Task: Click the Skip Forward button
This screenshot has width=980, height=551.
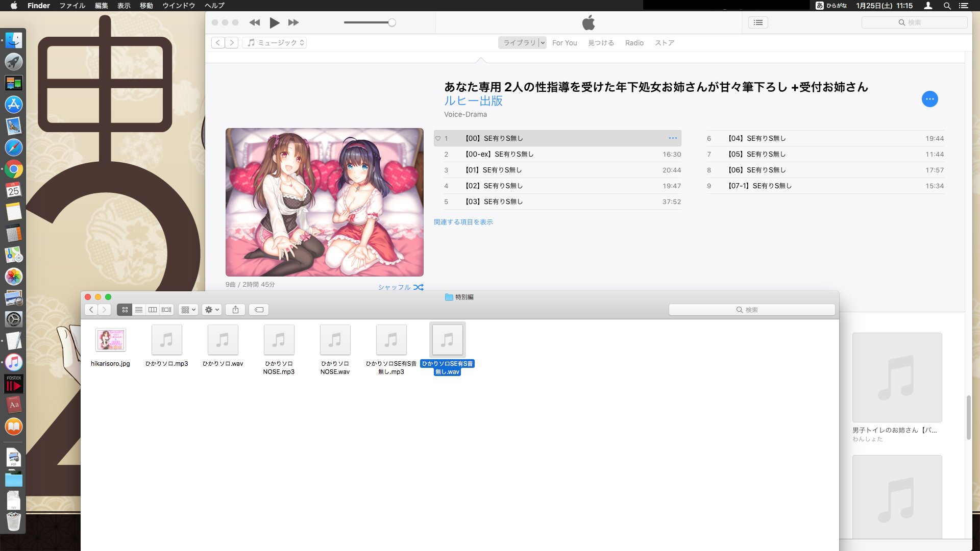Action: point(294,22)
